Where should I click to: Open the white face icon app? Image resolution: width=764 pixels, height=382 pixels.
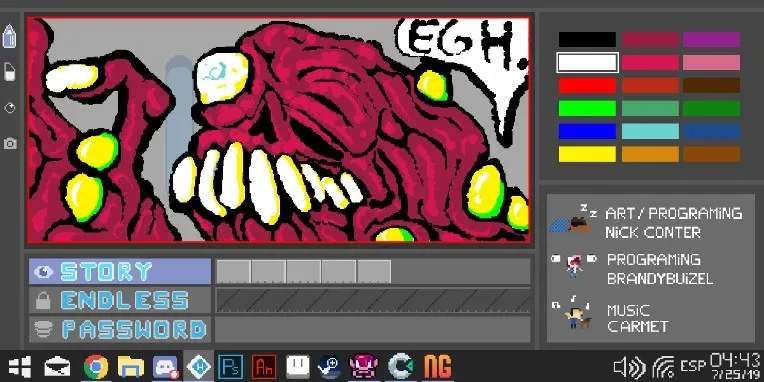[297, 366]
